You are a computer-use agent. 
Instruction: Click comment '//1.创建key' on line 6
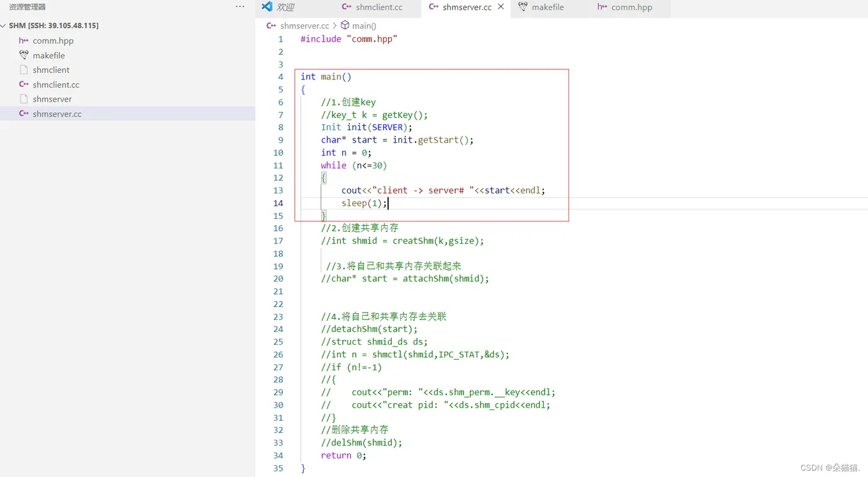pos(348,102)
